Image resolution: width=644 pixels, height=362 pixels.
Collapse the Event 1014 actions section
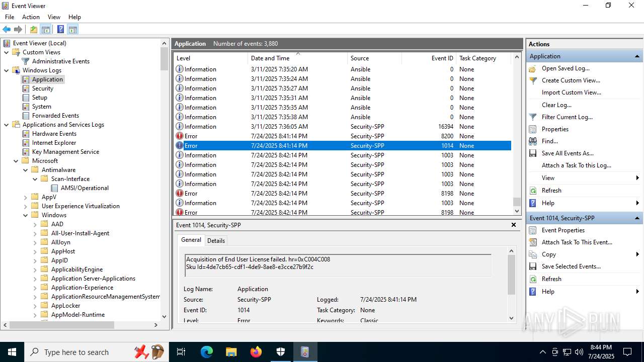[x=637, y=218]
